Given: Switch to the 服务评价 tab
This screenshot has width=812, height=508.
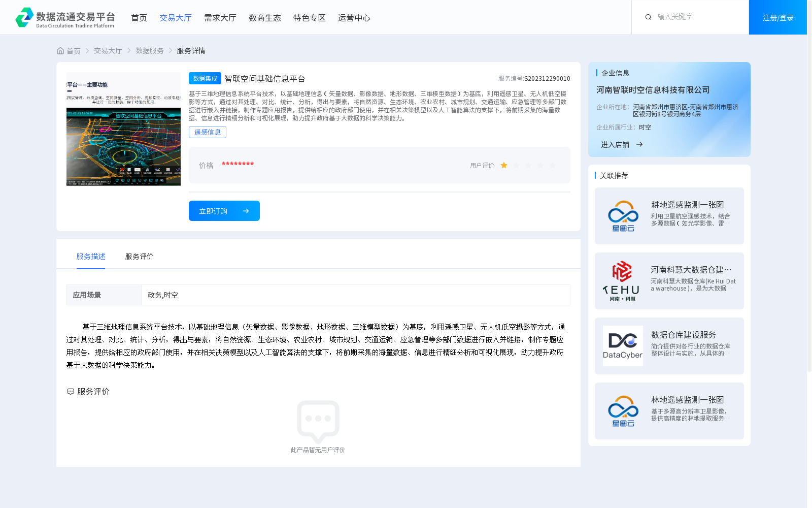Looking at the screenshot, I should (140, 257).
